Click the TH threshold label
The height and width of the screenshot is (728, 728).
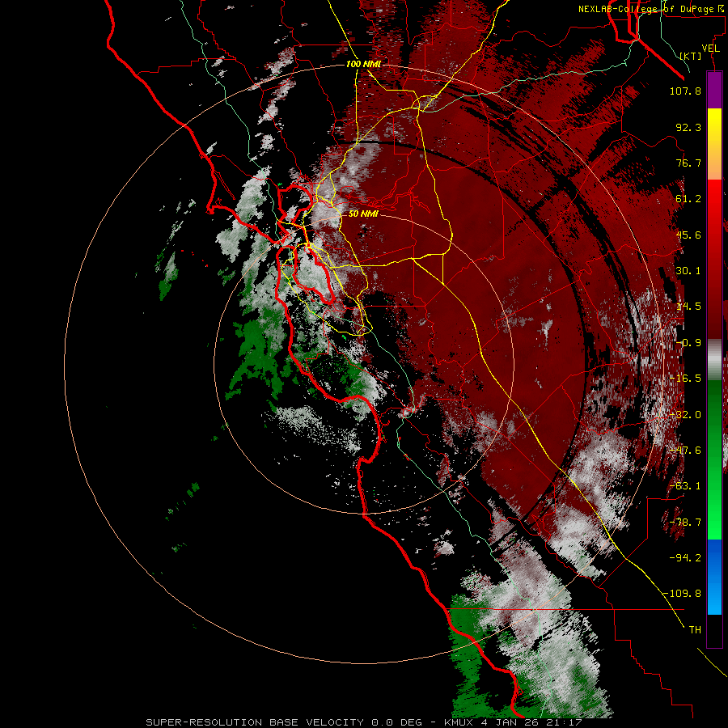(695, 630)
